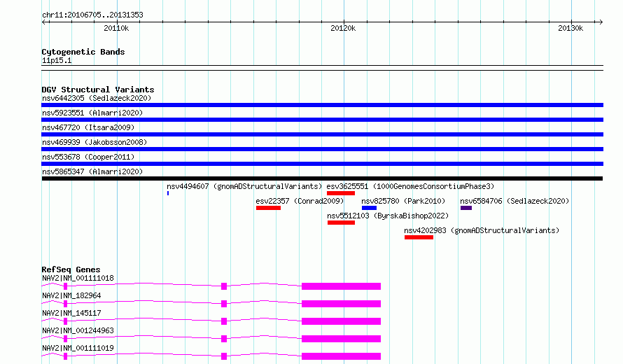The height and width of the screenshot is (364, 623).
Task: Click the purple nsv6584706 (Sedlazeck2020) bar
Action: 466,208
